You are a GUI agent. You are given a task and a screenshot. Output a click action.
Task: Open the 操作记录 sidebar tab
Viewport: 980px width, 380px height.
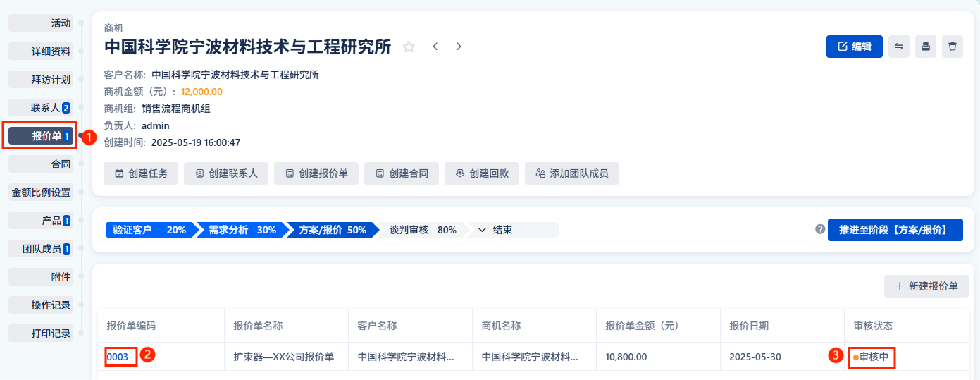(x=41, y=305)
